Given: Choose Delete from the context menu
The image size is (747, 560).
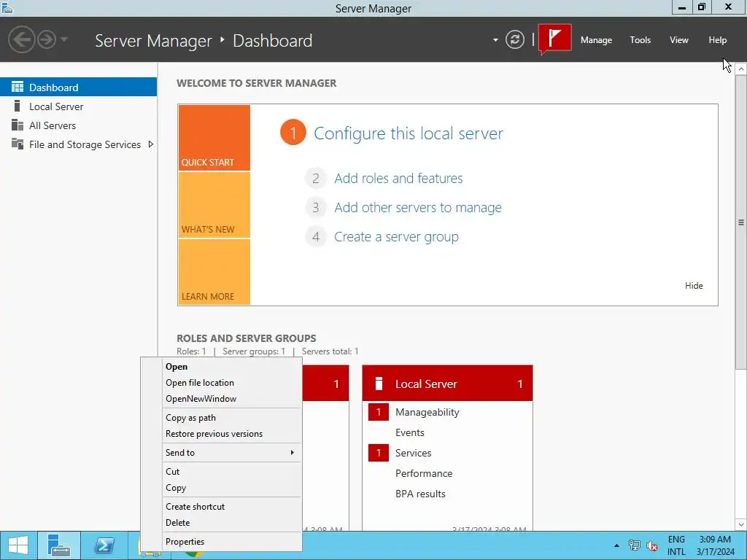Looking at the screenshot, I should point(222,523).
